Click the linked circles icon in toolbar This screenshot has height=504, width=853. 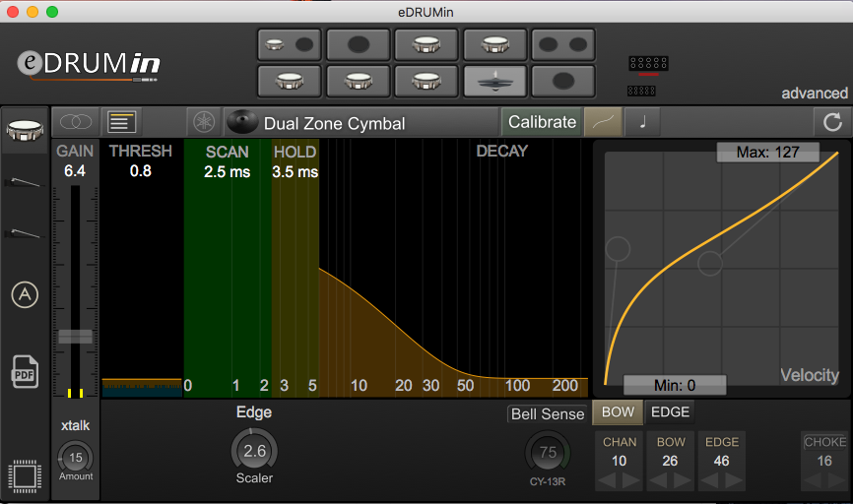(x=76, y=122)
